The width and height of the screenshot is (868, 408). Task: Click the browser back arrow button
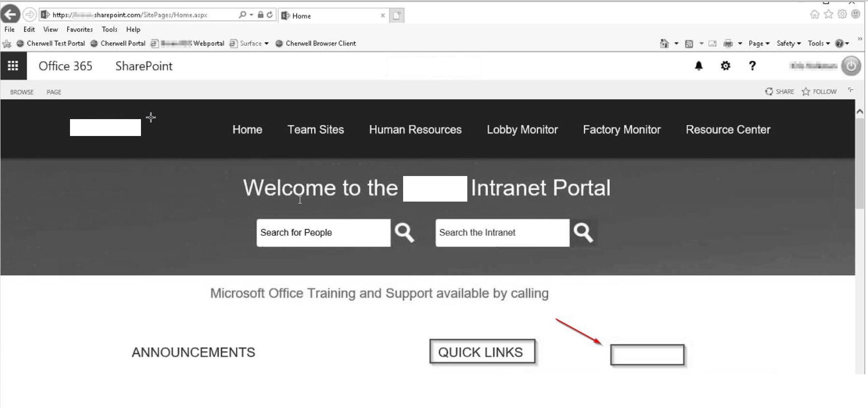point(11,14)
